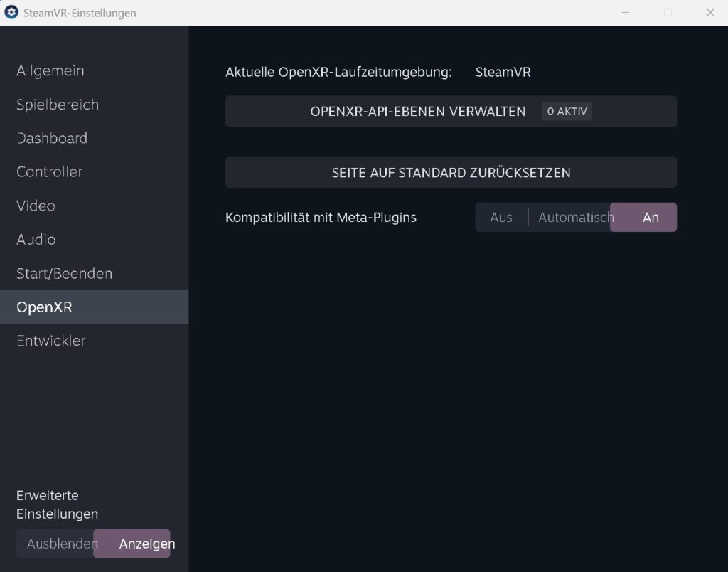Hide advanced settings via Ausblenden
Viewport: 728px width, 572px height.
click(62, 543)
